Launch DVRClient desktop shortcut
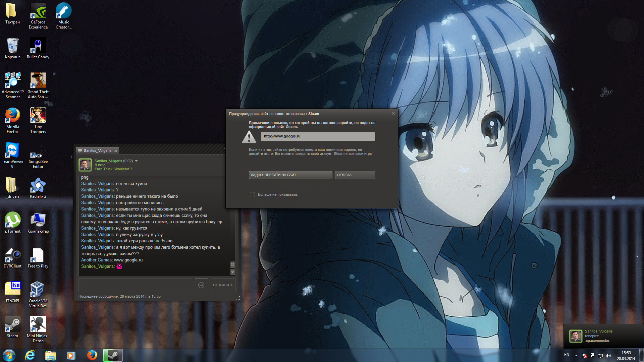The height and width of the screenshot is (362, 644). (12, 257)
